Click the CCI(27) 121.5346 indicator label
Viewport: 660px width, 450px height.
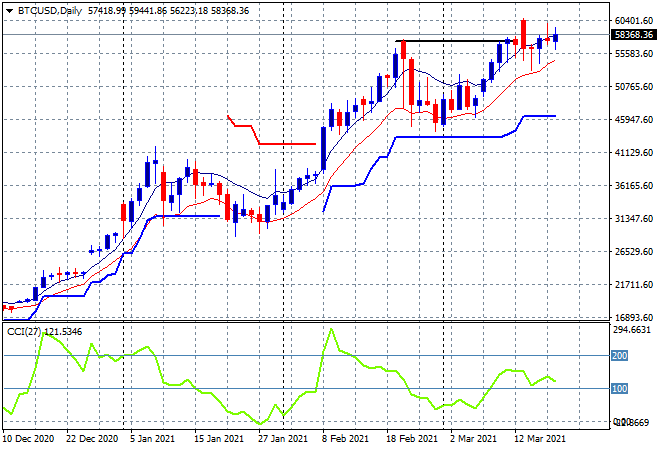[x=44, y=332]
